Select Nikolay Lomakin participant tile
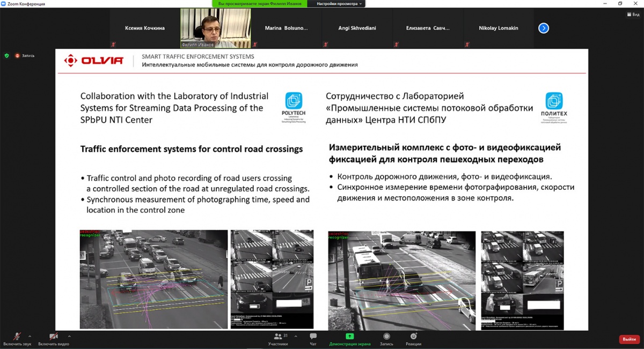The width and height of the screenshot is (644, 349). [499, 28]
